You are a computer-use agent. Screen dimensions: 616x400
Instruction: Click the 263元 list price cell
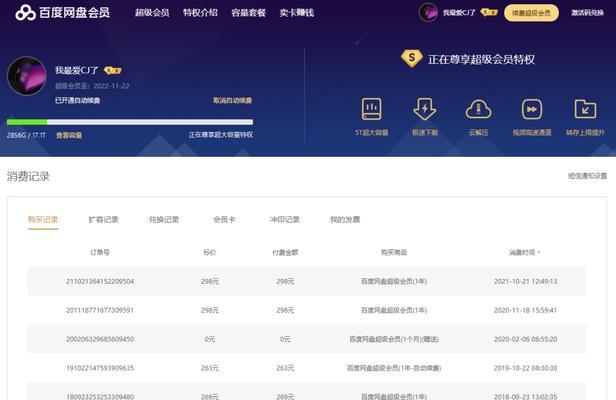[x=209, y=368]
